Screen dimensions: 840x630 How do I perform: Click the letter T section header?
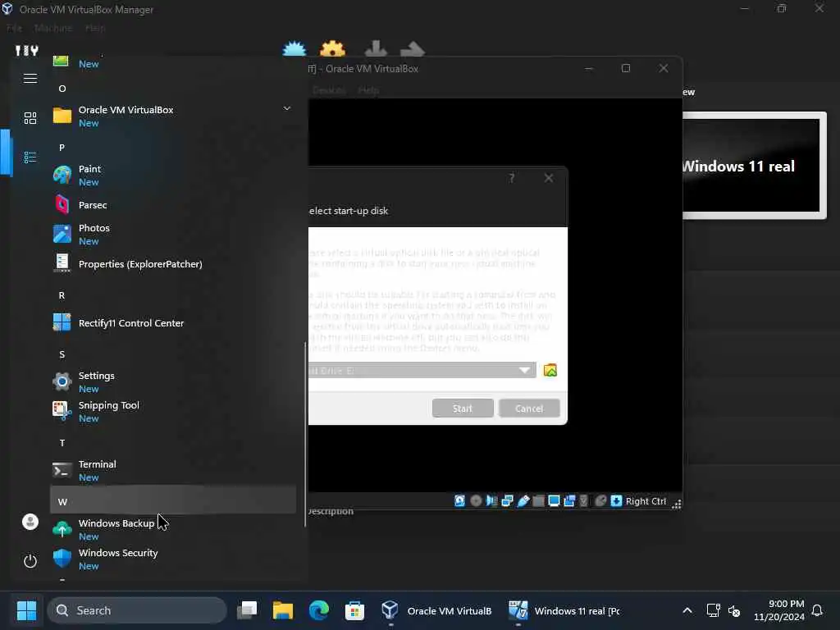point(173,441)
